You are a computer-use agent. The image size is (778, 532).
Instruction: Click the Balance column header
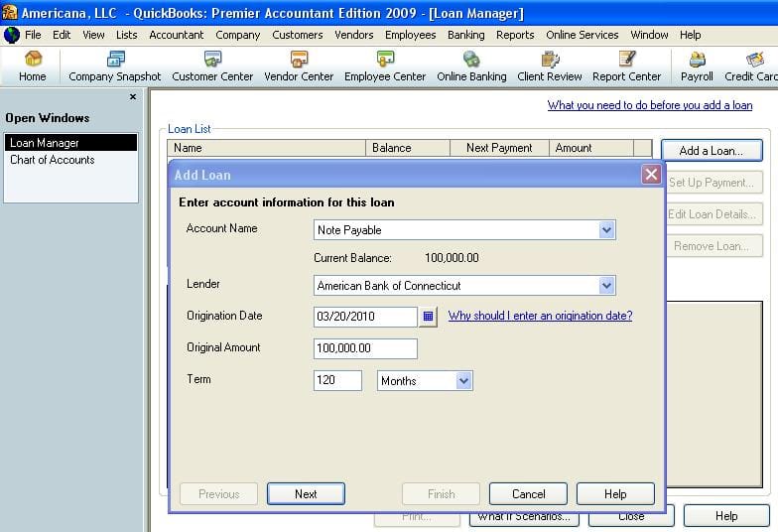tap(408, 148)
